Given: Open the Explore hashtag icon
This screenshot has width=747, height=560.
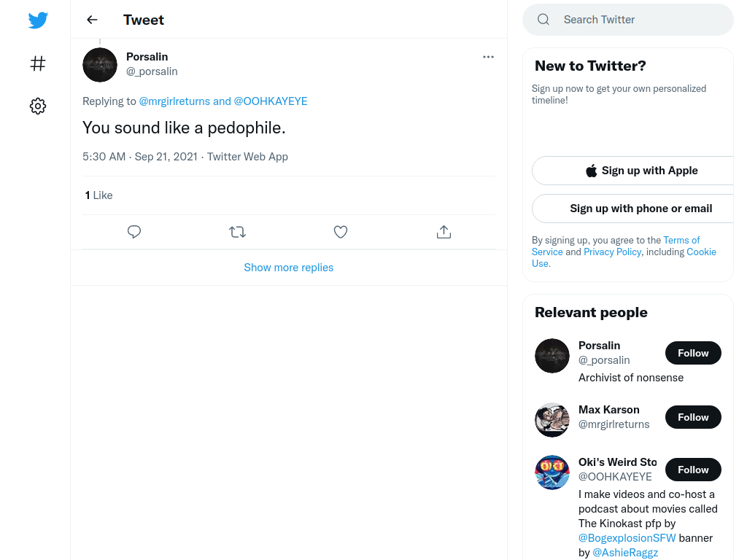Looking at the screenshot, I should pos(38,63).
